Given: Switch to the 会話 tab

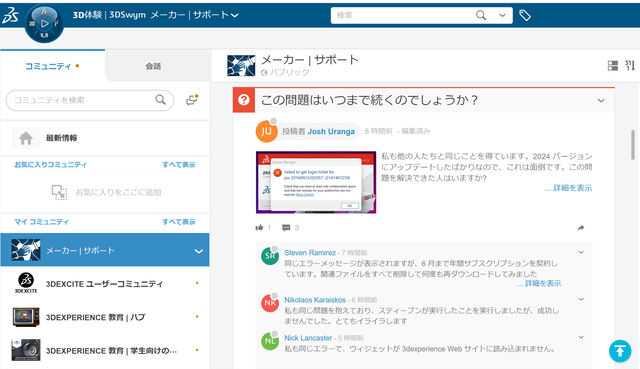Looking at the screenshot, I should point(153,66).
